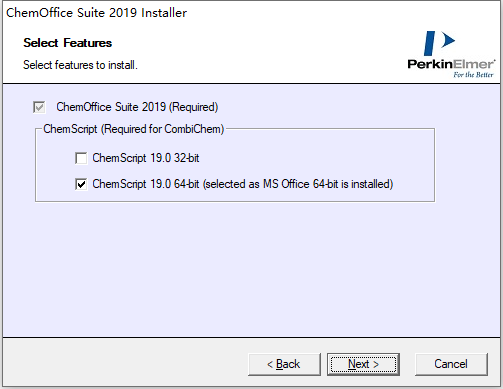Click the "ChemScript 19.0 64-bit (selected as MS Office...)" label
Image resolution: width=503 pixels, height=389 pixels.
click(x=243, y=184)
